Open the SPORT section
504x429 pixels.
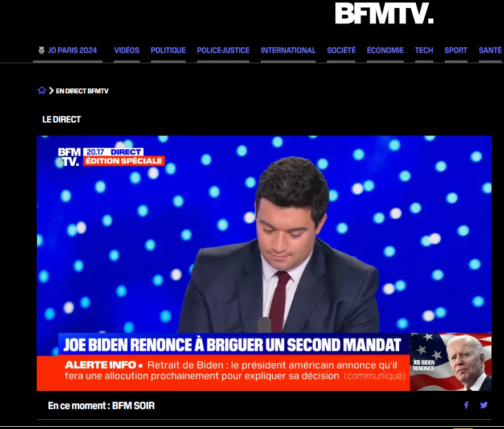[x=456, y=51]
